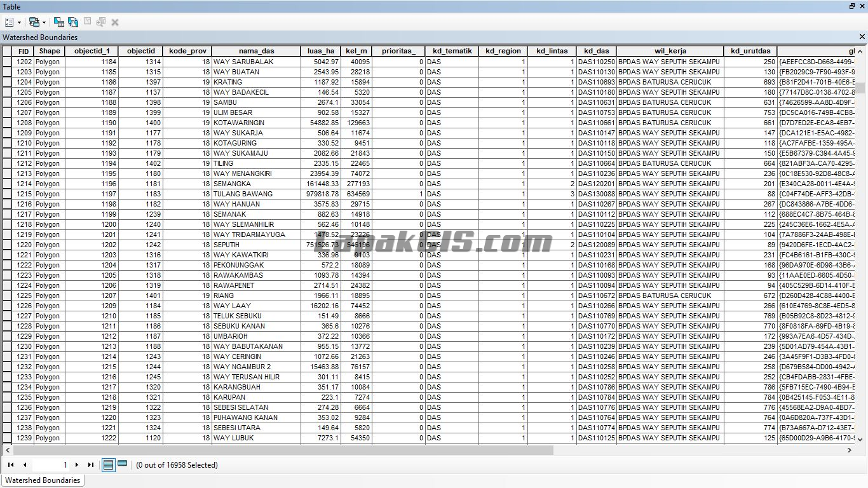Advance to the next record

click(x=77, y=465)
